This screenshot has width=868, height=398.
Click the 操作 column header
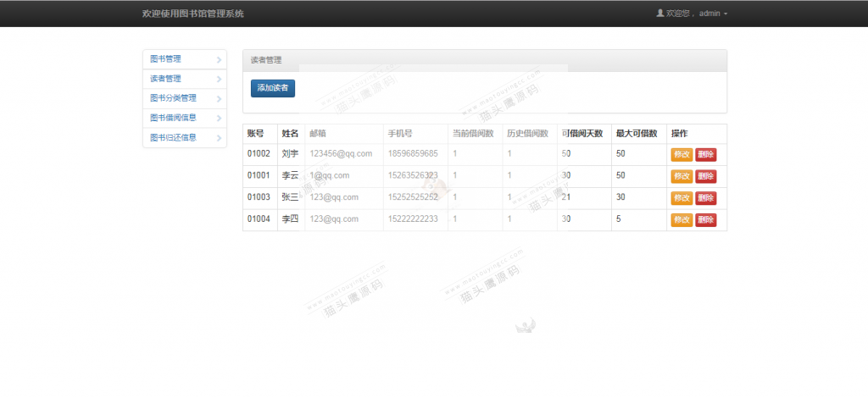[680, 133]
